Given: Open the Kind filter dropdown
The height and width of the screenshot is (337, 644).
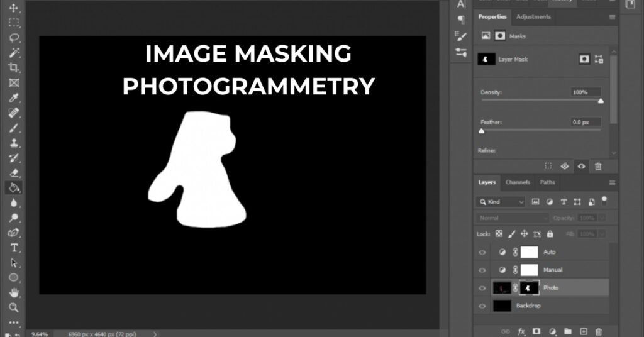Looking at the screenshot, I should click(x=501, y=202).
